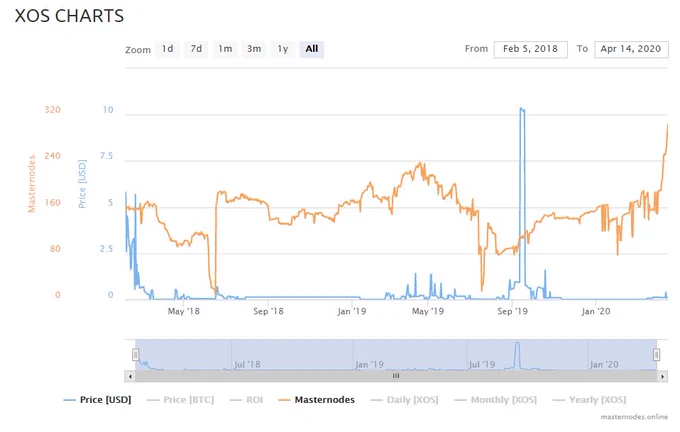Choose the 1y zoom option
This screenshot has height=432, width=680.
point(283,49)
